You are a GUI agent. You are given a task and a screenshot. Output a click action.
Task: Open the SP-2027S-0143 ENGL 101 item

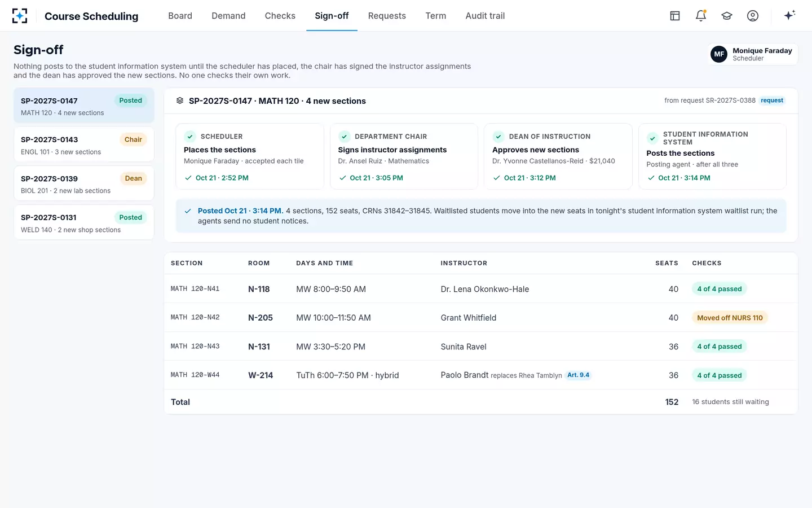[x=84, y=144]
